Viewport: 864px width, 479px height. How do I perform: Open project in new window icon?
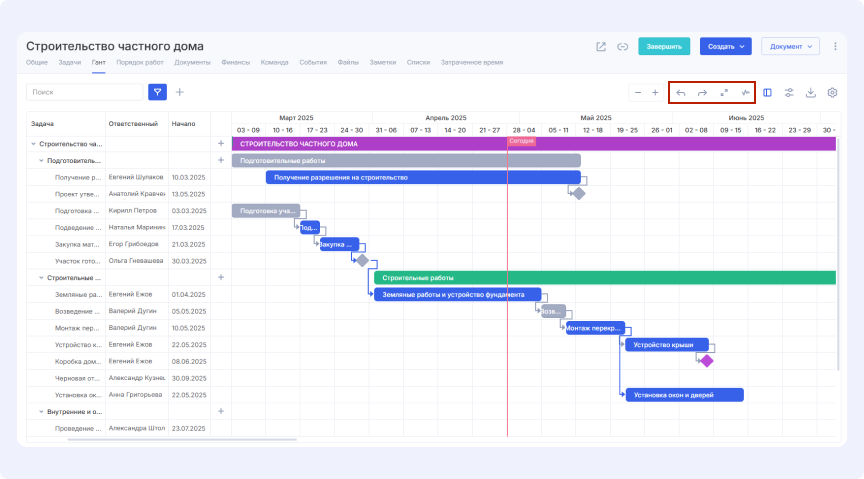(x=601, y=47)
